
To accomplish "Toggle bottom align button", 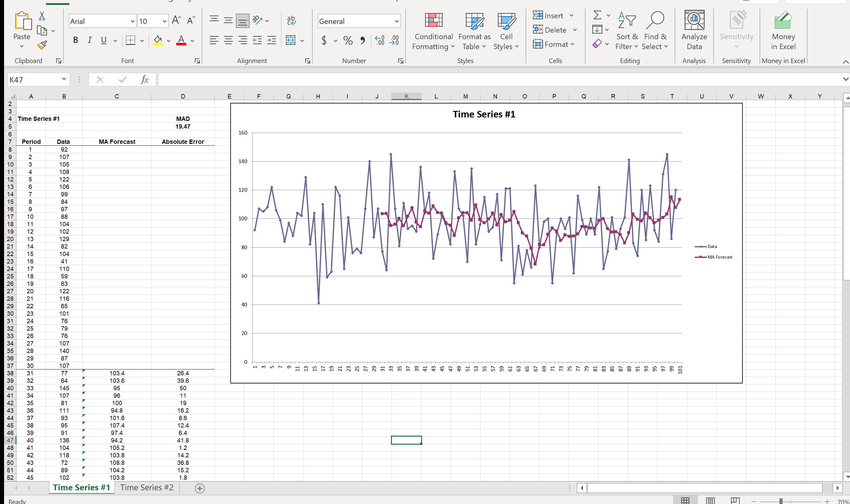I will tap(242, 21).
